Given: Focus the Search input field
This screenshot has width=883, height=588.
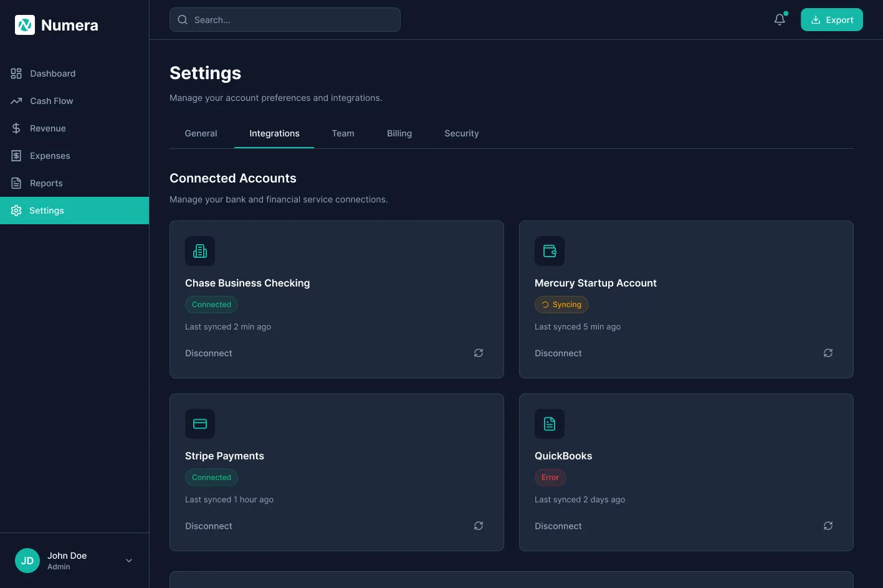Looking at the screenshot, I should coord(285,20).
